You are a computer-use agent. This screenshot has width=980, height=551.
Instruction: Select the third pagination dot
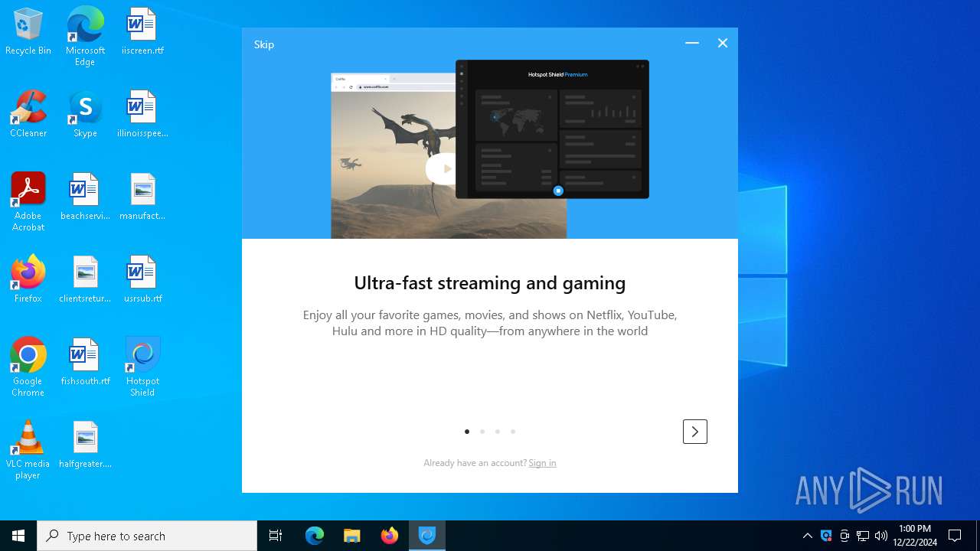click(498, 432)
